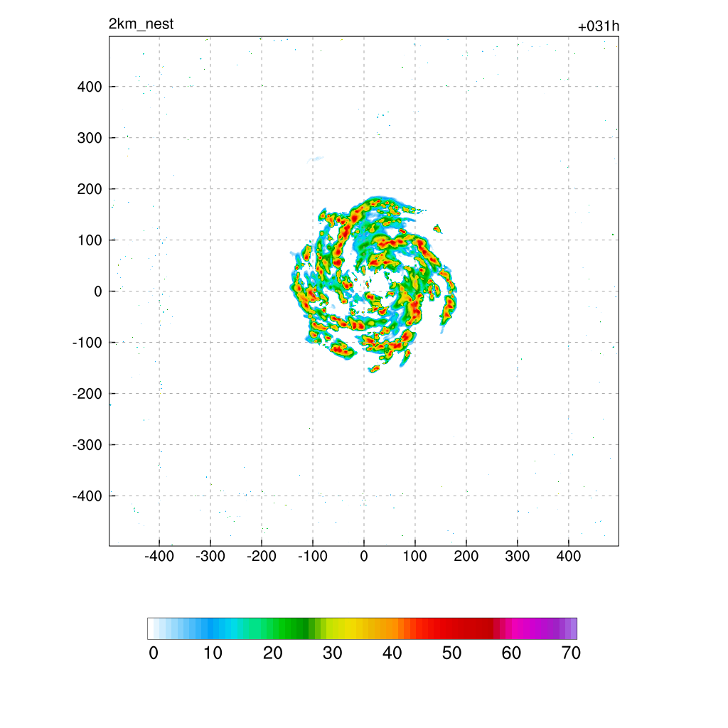Click the -200 label on the vertical axis
Screen dimensions: 728x728
pos(87,394)
